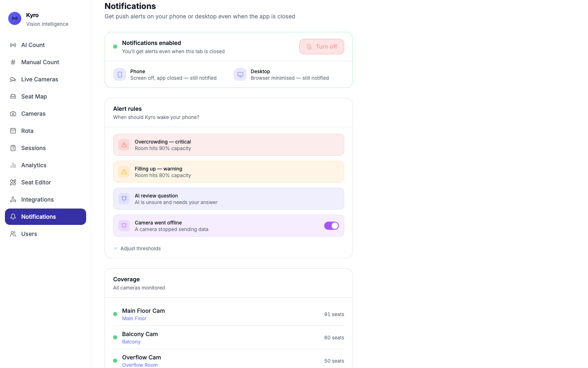Click Main Floor Cam name
Viewport: 588px width, 368px height.
click(143, 311)
